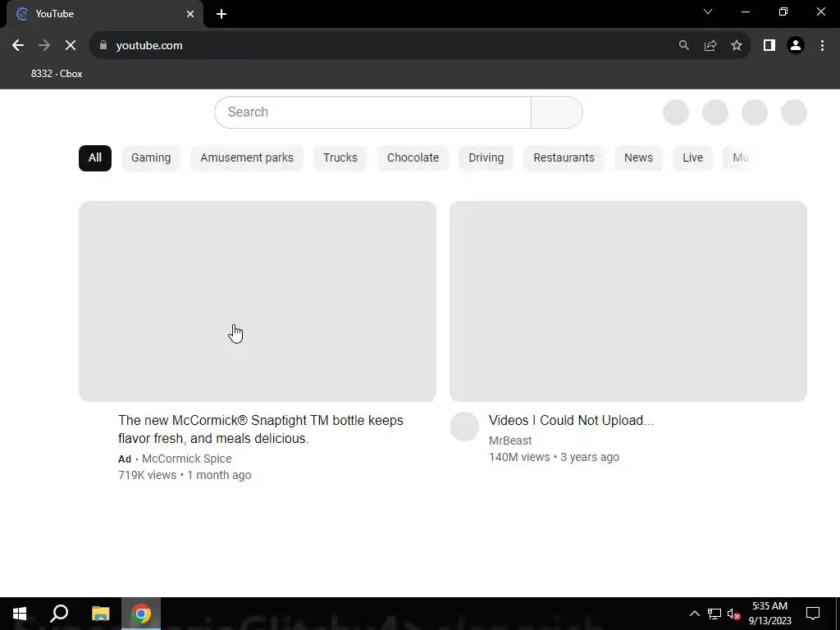Open Chrome three-dot menu
The height and width of the screenshot is (630, 840).
pos(822,46)
